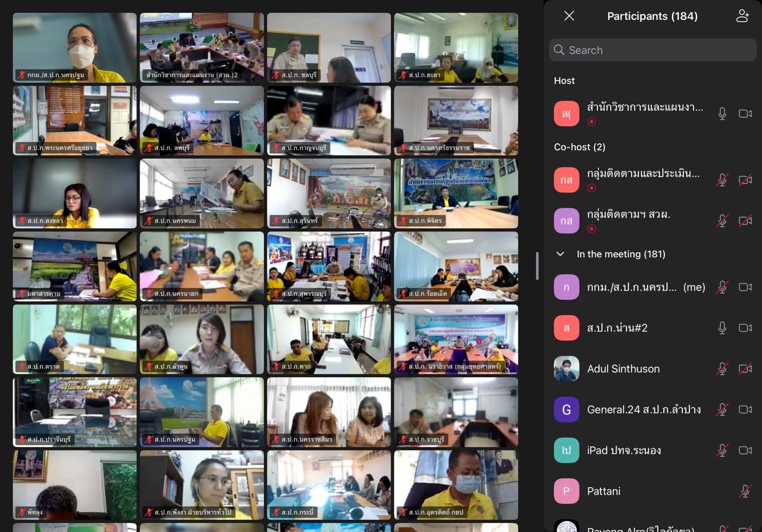Open the Pattani participant entry

pos(652,491)
